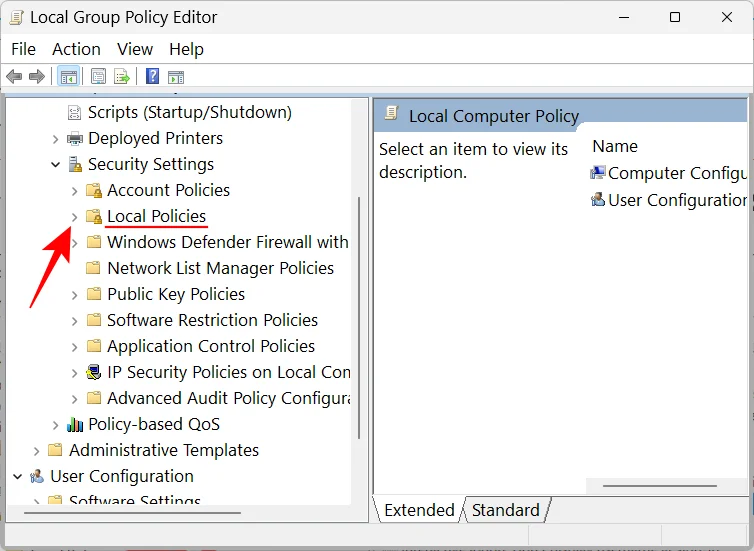Click the Policy-based QoS chart icon
Viewport: 754px width, 551px height.
(75, 425)
